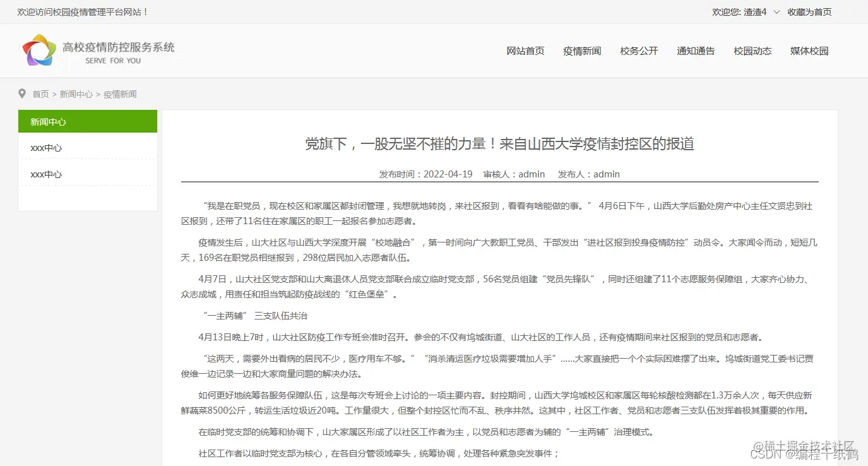The image size is (868, 466).
Task: Click the subheading “一主两辅” 三支队伍共治
Action: [255, 316]
